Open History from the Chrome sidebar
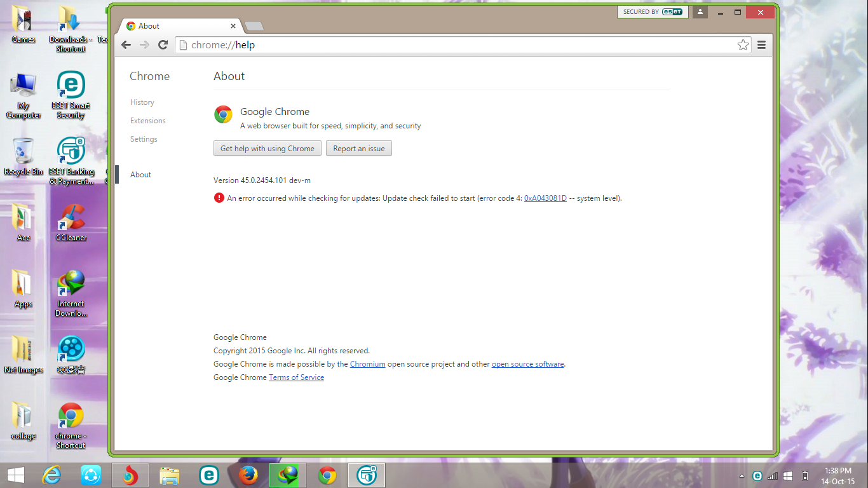 pos(142,102)
